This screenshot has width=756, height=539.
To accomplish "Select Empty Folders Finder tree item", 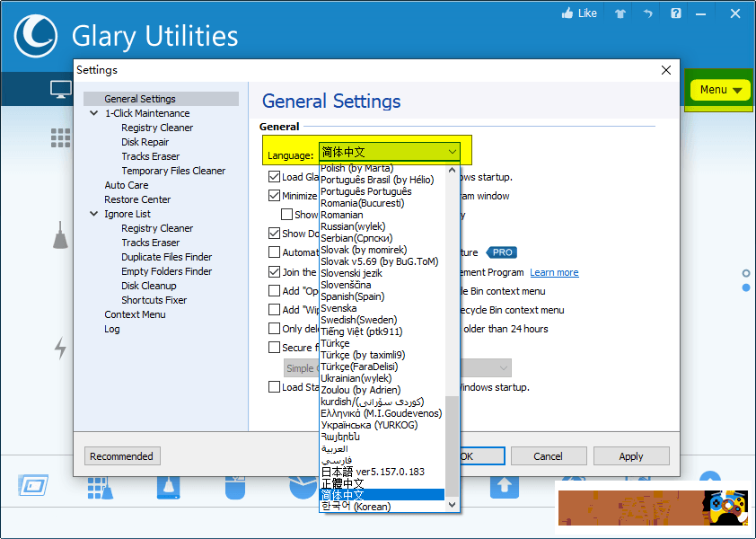I will [166, 271].
